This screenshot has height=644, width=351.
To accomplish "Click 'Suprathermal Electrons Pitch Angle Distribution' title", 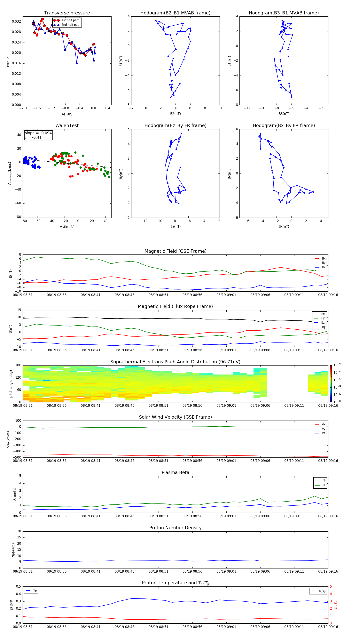I will [175, 362].
